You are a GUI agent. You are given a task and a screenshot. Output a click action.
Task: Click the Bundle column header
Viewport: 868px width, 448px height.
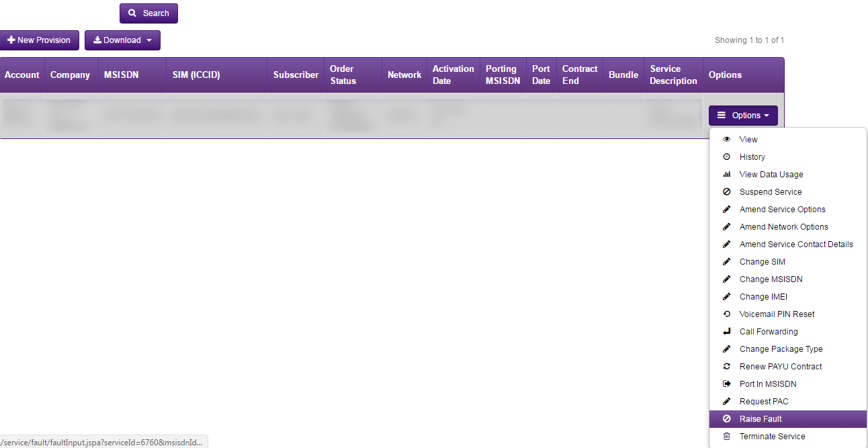(x=623, y=75)
